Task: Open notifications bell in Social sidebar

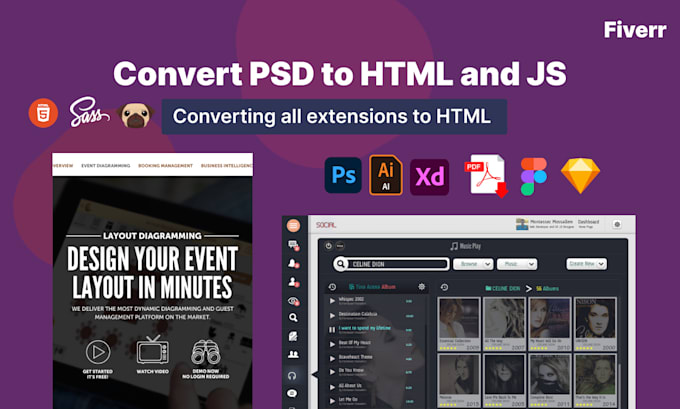Action: pyautogui.click(x=294, y=263)
